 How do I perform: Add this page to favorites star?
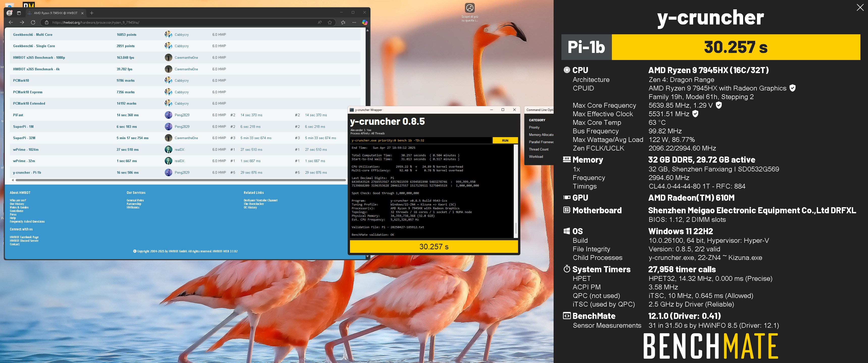point(330,22)
